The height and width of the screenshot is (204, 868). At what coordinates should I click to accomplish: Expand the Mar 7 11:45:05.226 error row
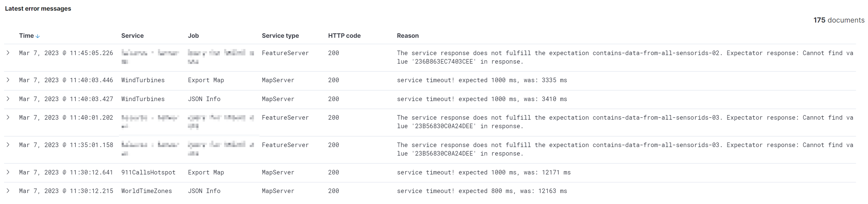[8, 53]
